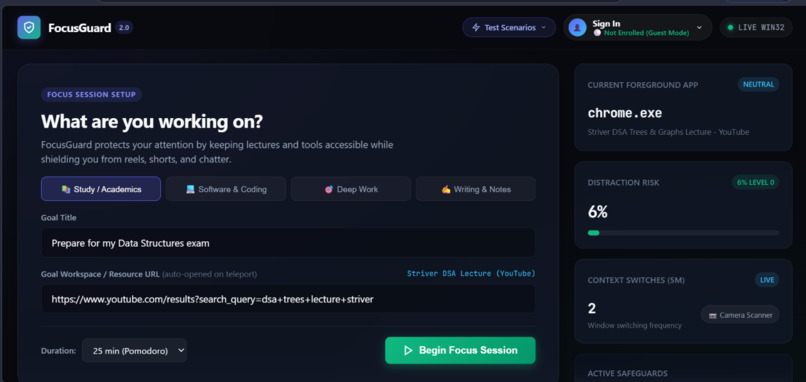Click the FocusGuard shield logo icon

(29, 27)
